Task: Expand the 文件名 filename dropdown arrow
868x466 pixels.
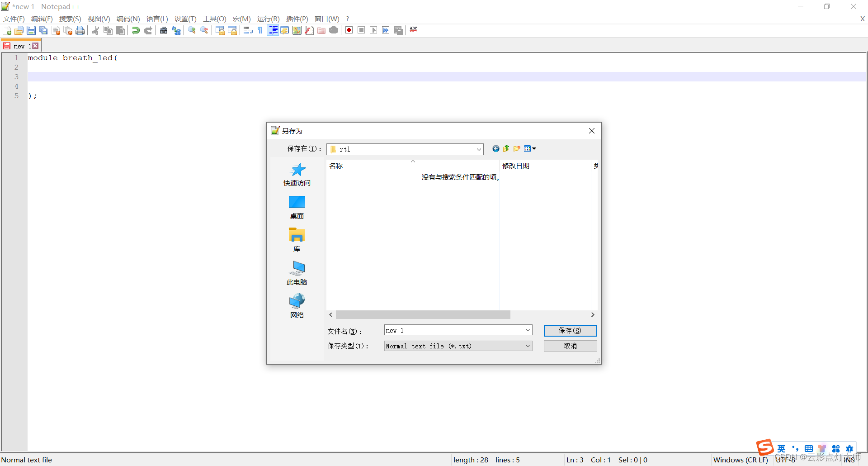Action: 528,330
